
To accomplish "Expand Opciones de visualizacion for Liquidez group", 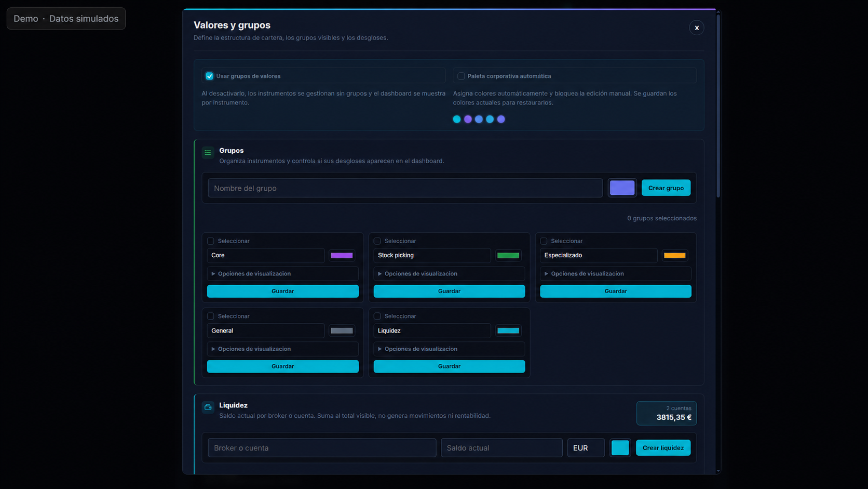I will 449,349.
